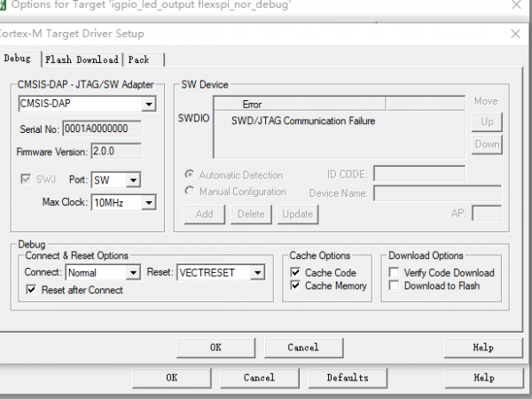Close the Options for Target window
The image size is (532, 399).
(515, 6)
